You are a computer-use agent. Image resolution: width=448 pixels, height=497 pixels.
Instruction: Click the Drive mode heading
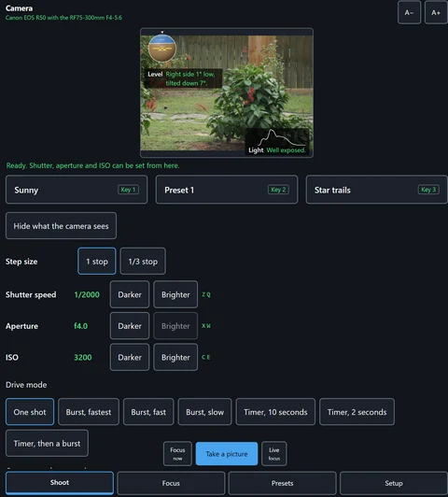coord(26,385)
